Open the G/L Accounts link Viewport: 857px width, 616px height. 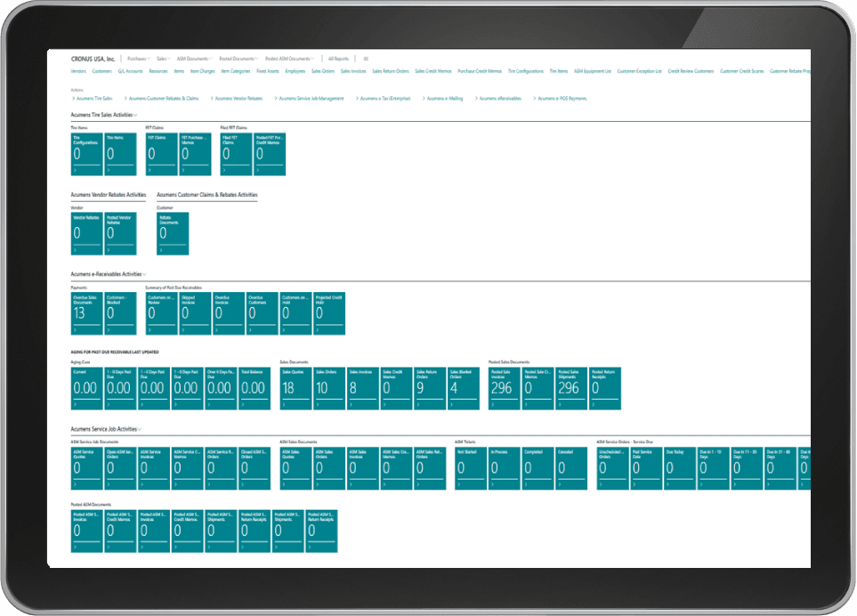[130, 71]
